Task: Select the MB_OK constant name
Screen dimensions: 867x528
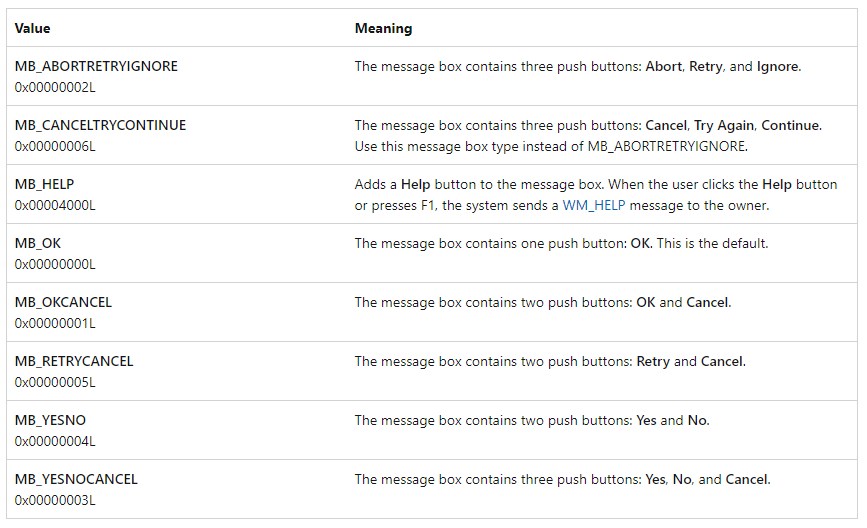Action: coord(38,244)
